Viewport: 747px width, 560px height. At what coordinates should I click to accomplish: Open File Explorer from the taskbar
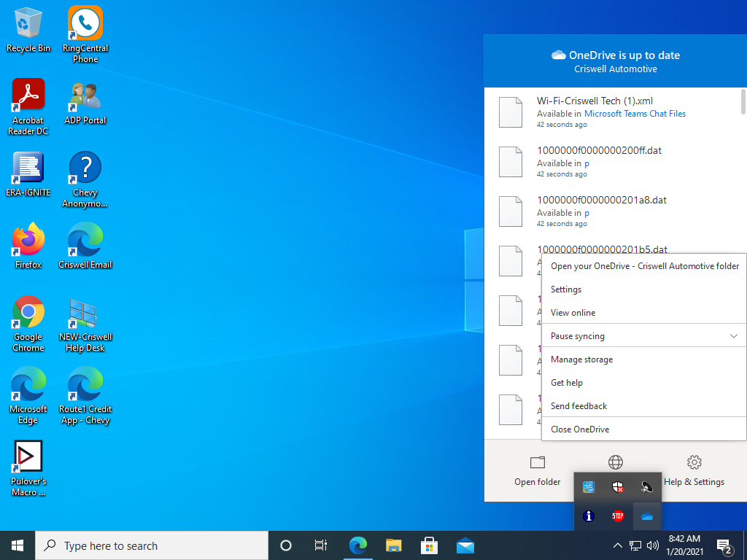click(x=393, y=545)
